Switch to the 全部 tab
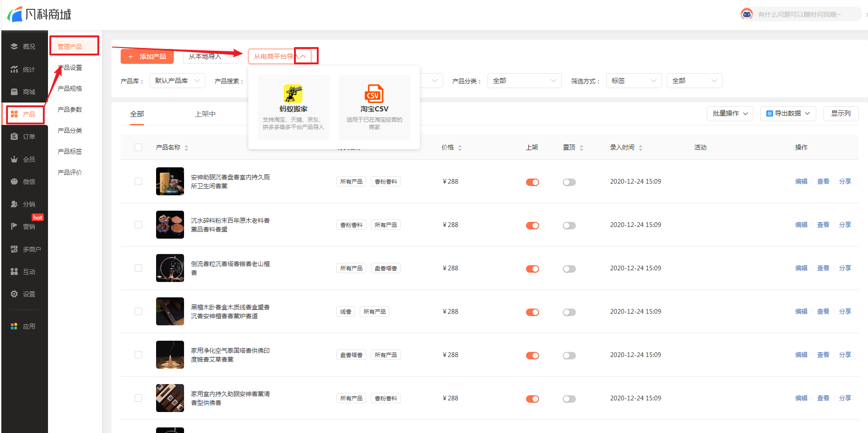This screenshot has width=868, height=433. pyautogui.click(x=137, y=114)
